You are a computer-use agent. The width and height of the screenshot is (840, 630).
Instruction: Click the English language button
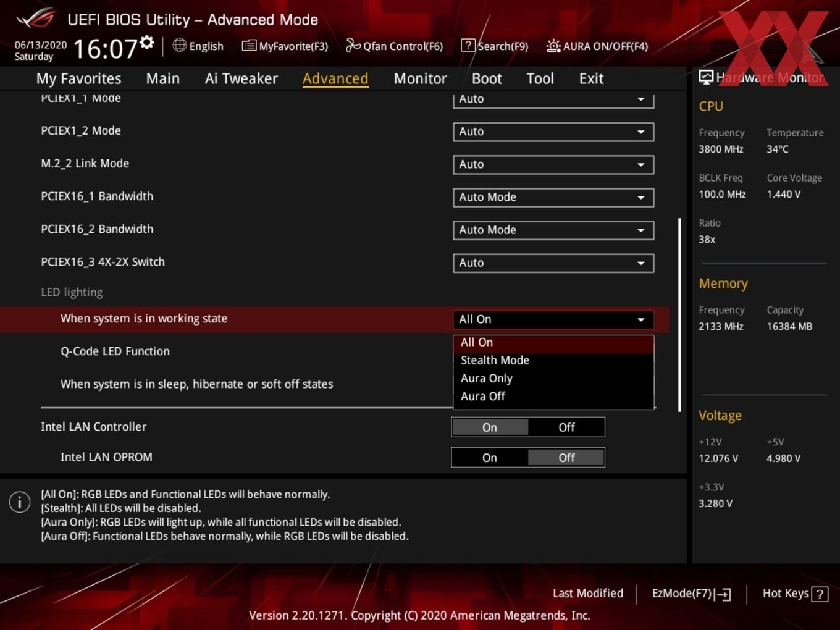click(198, 46)
